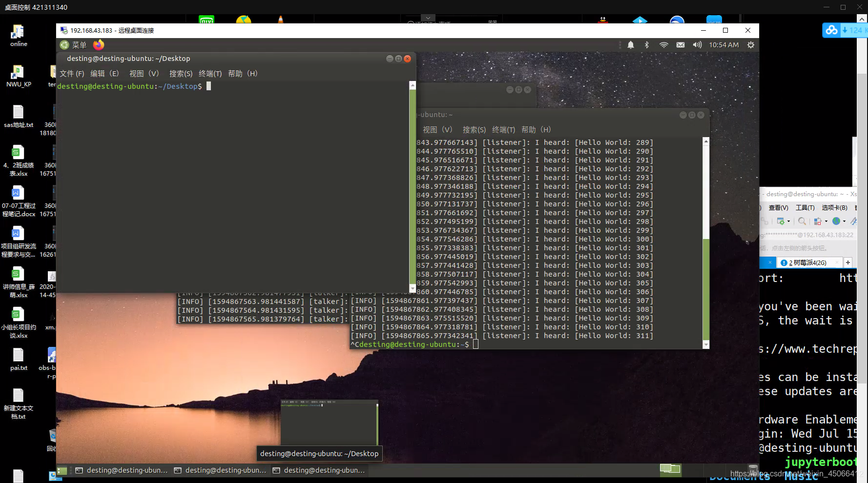Open 终端(T) menu in listener terminal
The width and height of the screenshot is (868, 483).
point(504,130)
